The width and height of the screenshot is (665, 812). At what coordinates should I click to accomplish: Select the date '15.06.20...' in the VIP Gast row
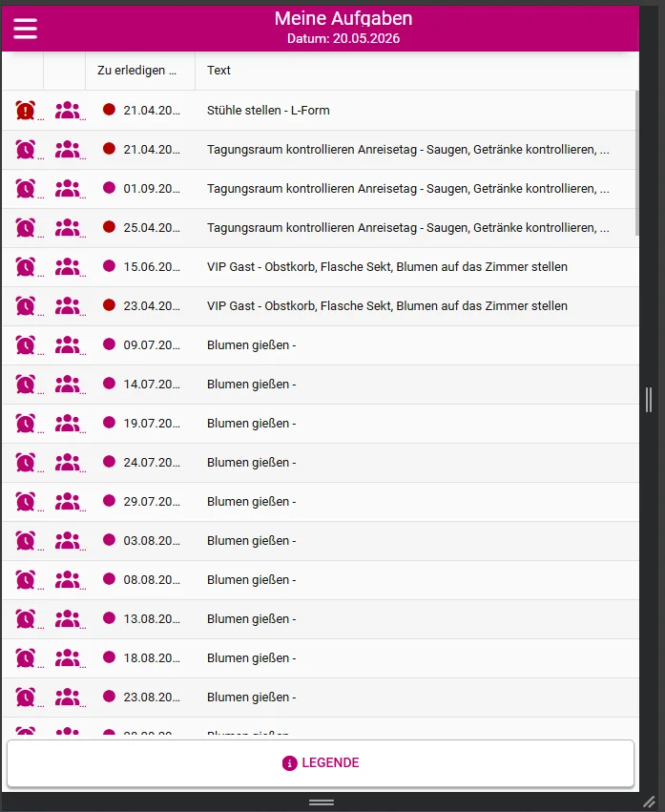pyautogui.click(x=152, y=267)
